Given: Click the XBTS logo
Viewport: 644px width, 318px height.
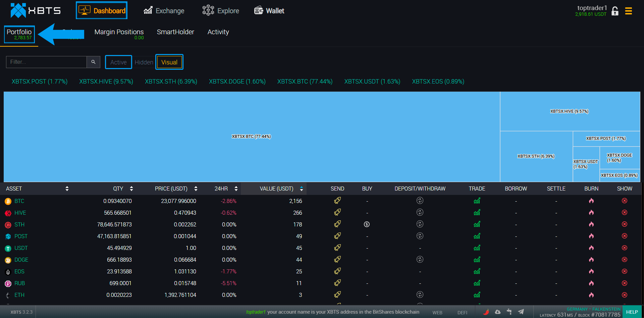Looking at the screenshot, I should tap(36, 11).
